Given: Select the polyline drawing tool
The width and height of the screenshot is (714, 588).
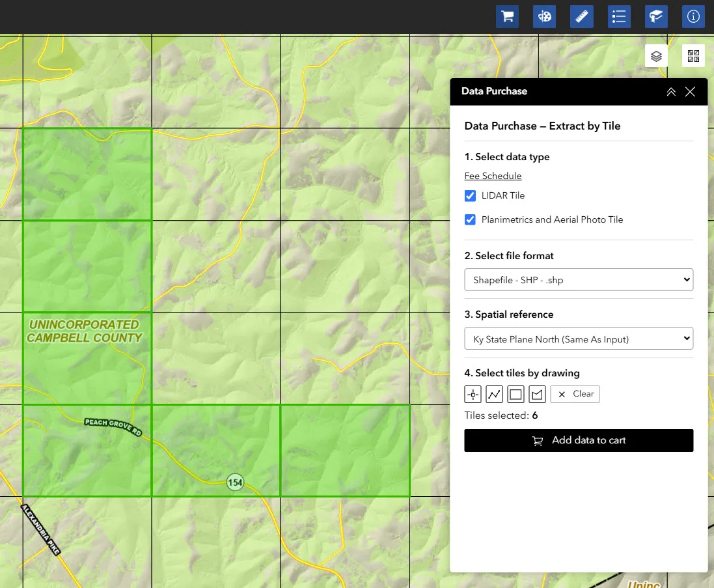Looking at the screenshot, I should tap(494, 394).
